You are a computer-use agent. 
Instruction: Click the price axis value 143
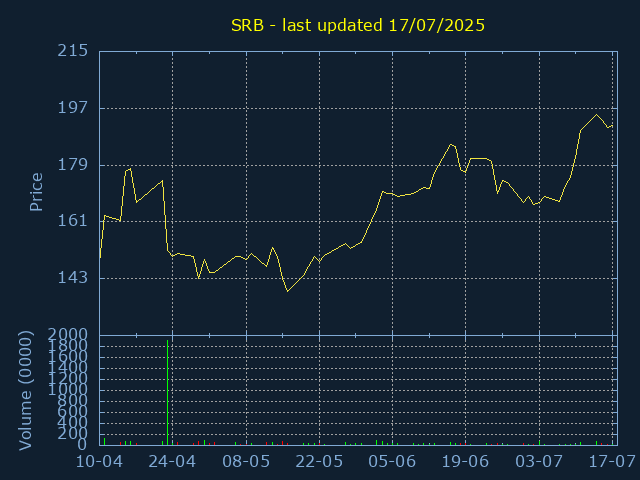73,278
